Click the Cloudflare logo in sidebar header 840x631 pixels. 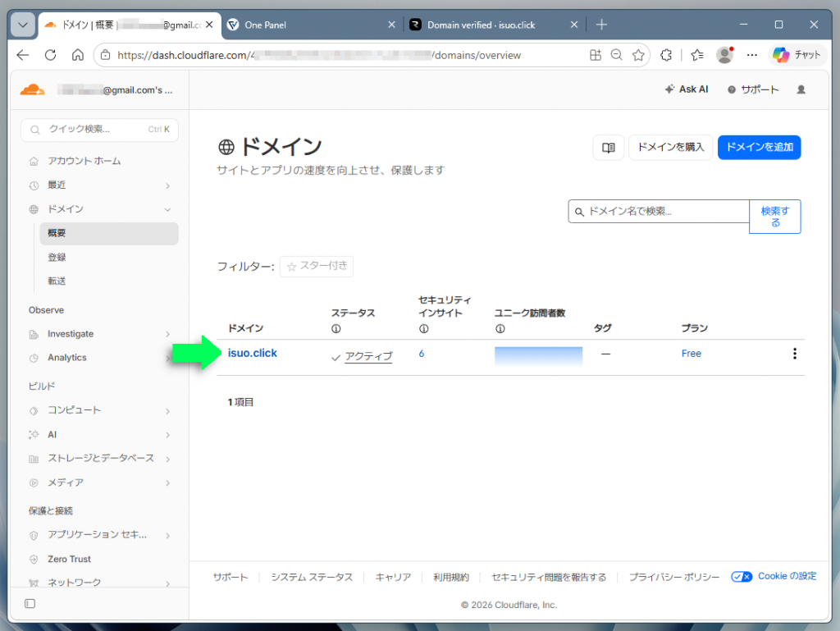(32, 90)
